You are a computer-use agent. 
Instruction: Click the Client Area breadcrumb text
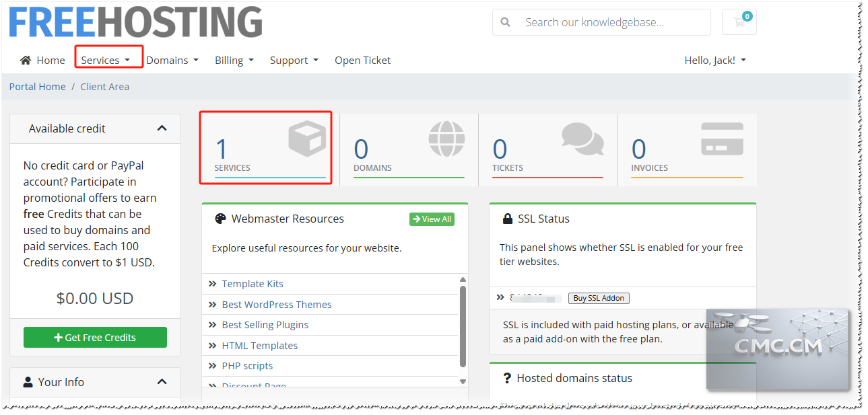105,86
